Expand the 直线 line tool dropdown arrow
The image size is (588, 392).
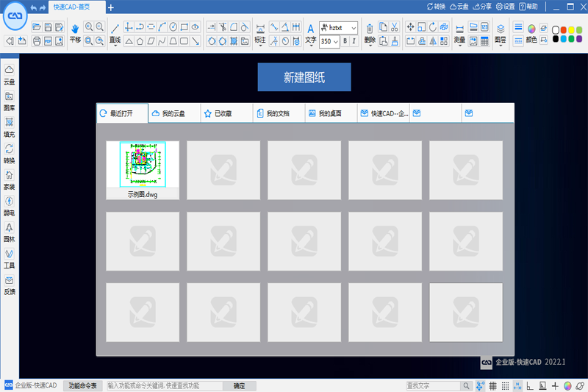click(x=115, y=46)
